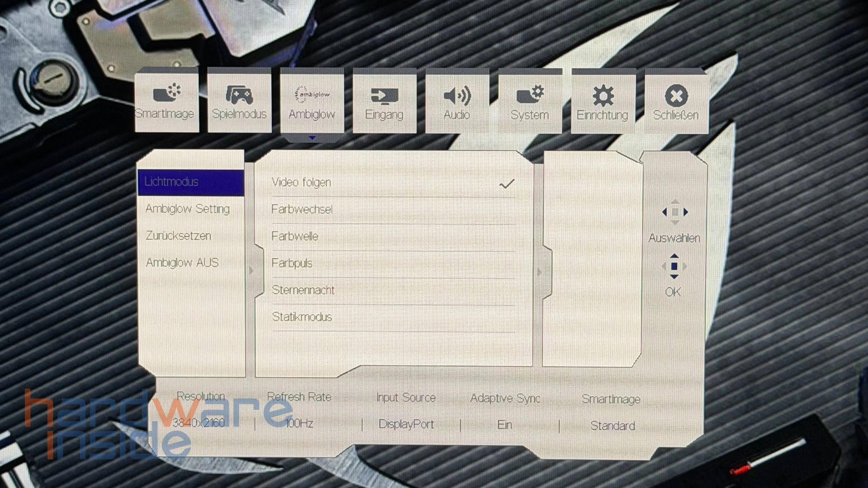Viewport: 868px width, 488px height.
Task: Click the Ambiglow logo icon
Action: [x=312, y=94]
